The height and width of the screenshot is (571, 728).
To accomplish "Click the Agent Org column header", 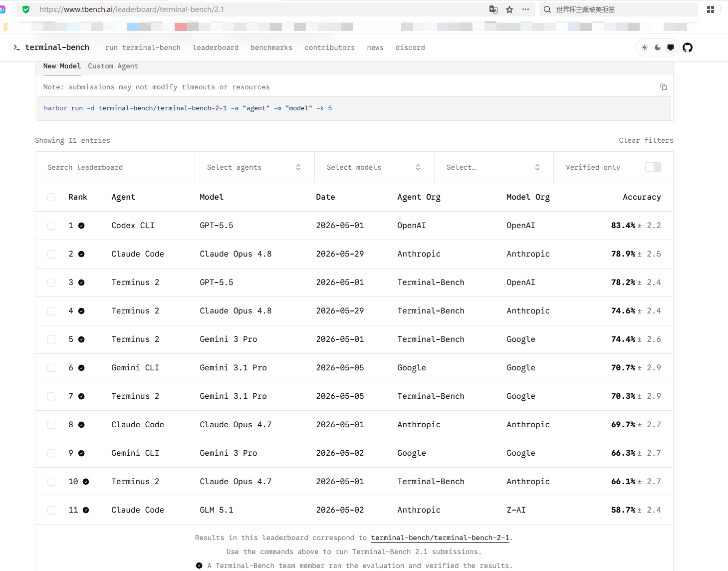I will pos(419,197).
